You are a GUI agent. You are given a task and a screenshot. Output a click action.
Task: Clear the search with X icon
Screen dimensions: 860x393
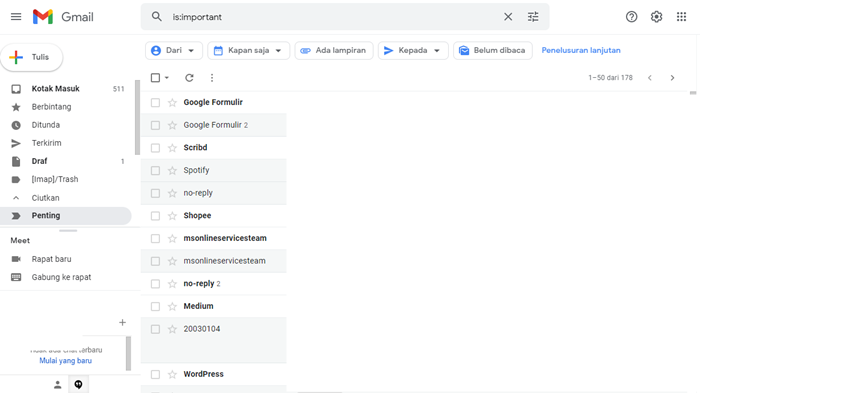pyautogui.click(x=508, y=16)
